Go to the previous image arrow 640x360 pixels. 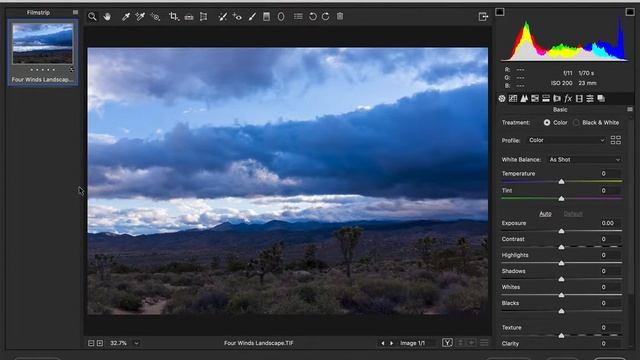[x=382, y=343]
